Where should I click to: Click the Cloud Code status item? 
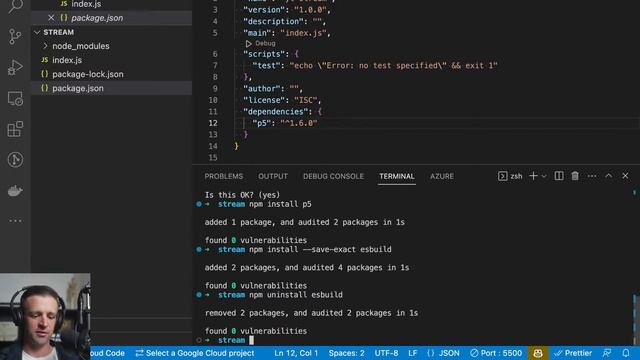(x=107, y=353)
